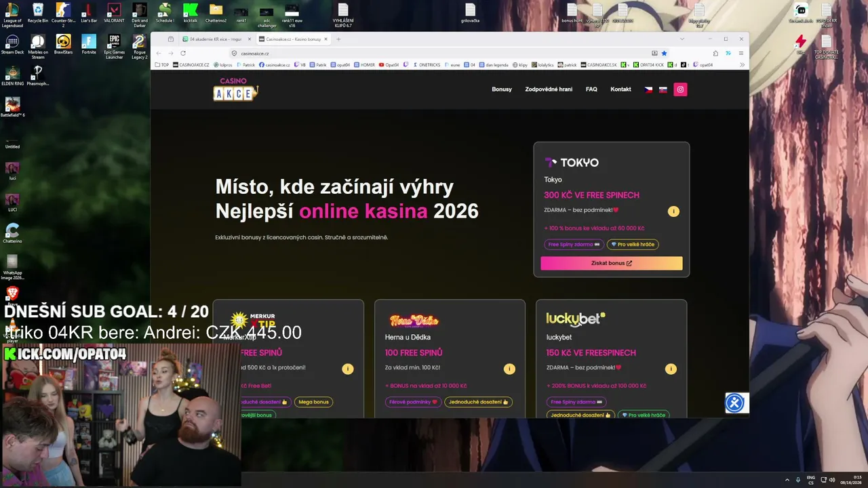The width and height of the screenshot is (868, 488).
Task: Click the Instagram icon in site header
Action: click(x=680, y=89)
